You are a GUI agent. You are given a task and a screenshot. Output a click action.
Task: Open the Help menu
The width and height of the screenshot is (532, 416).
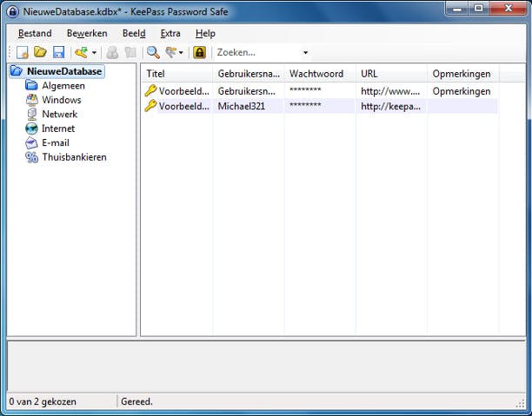coord(205,33)
